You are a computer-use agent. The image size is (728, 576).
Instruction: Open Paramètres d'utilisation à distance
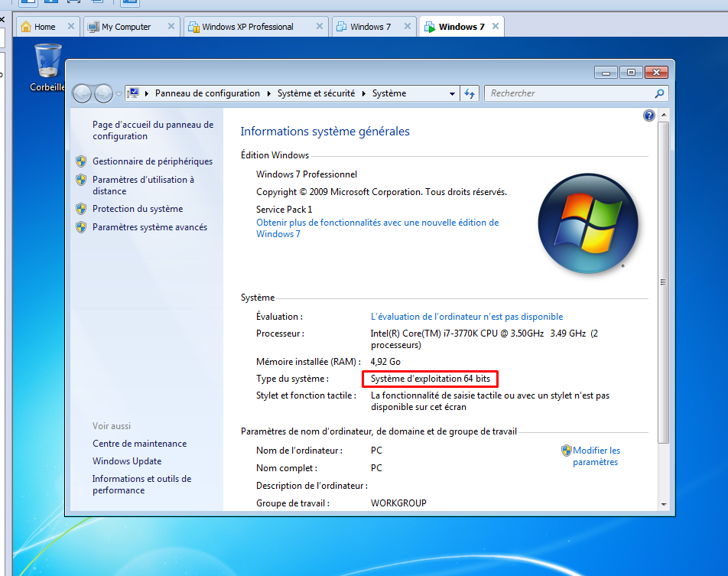tap(143, 185)
